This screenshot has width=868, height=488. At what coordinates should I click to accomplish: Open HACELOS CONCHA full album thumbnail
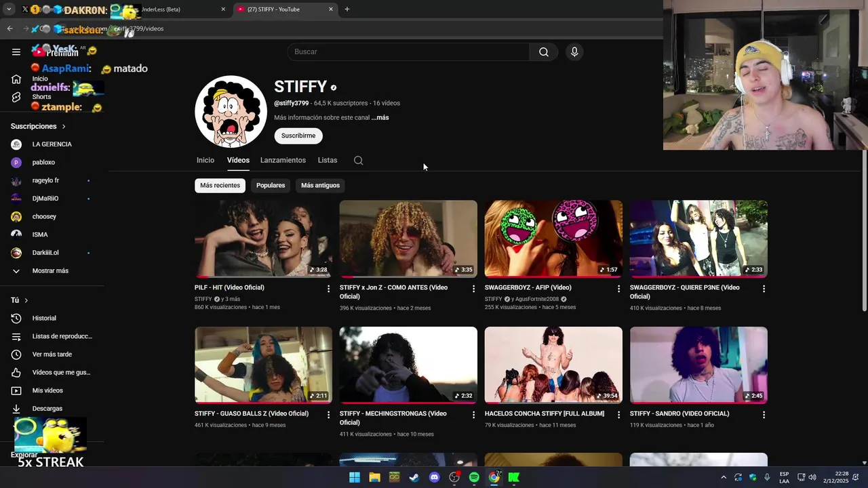pos(553,365)
